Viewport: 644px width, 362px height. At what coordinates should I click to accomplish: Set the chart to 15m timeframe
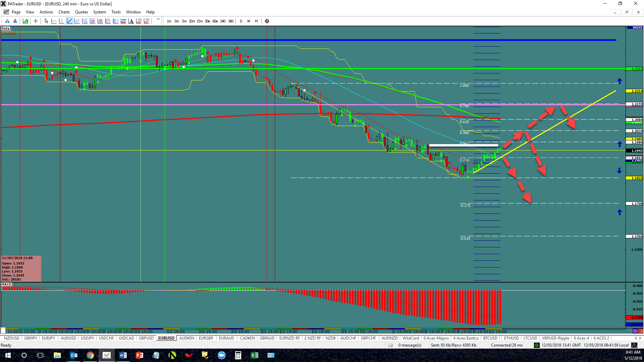[x=200, y=21]
